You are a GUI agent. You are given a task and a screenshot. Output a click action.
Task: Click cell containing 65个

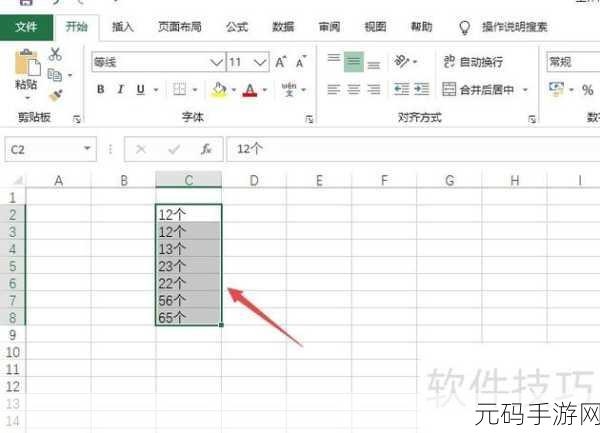click(x=189, y=317)
